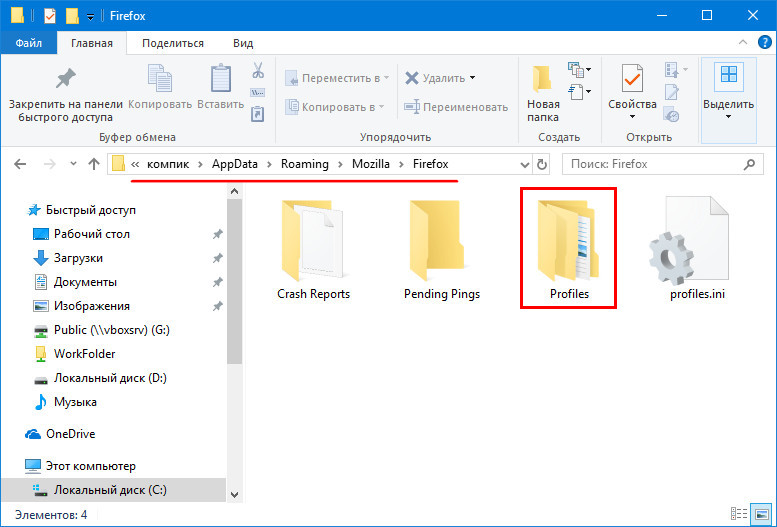Click the Paste clipboard icon

tap(220, 79)
